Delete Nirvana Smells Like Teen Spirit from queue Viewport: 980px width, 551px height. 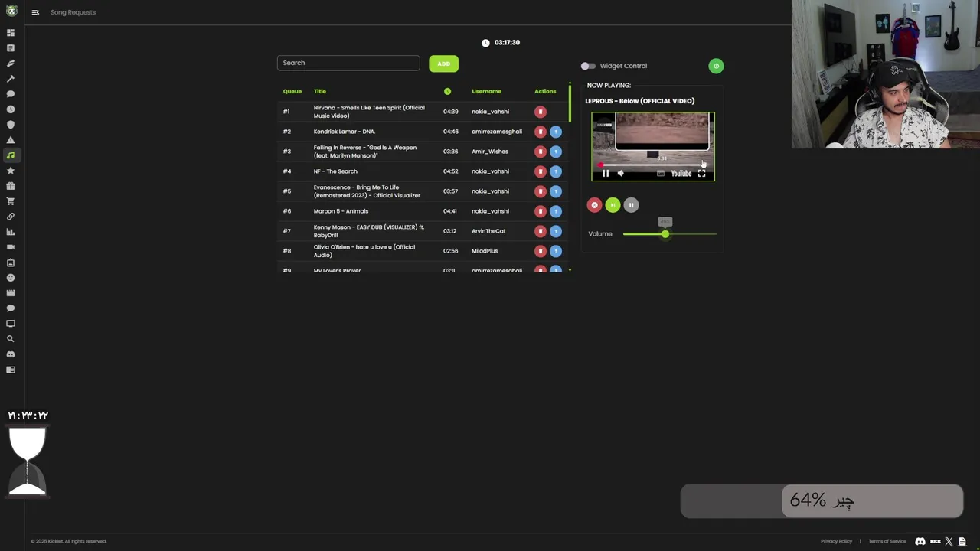tap(541, 112)
